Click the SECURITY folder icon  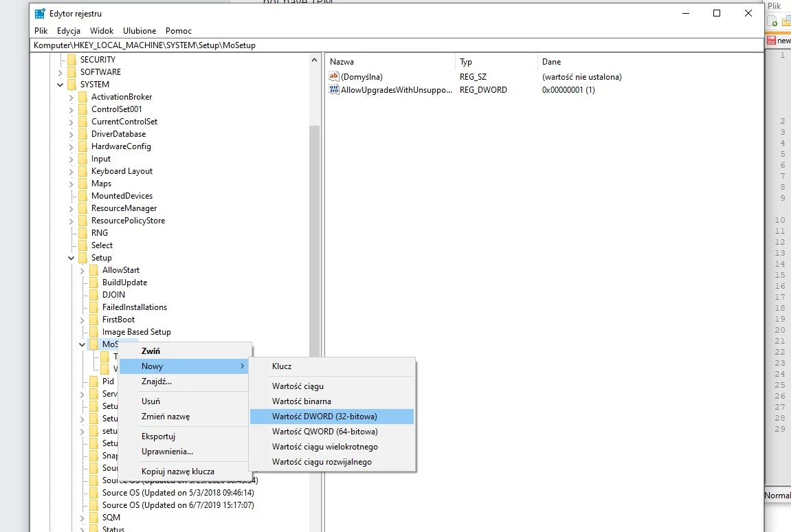point(71,59)
